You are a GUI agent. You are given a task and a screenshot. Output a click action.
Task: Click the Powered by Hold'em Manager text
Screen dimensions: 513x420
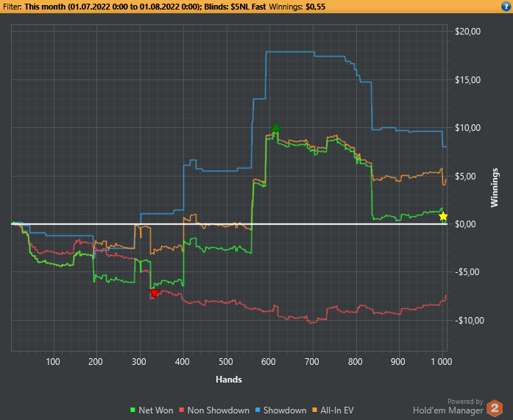[x=448, y=406]
